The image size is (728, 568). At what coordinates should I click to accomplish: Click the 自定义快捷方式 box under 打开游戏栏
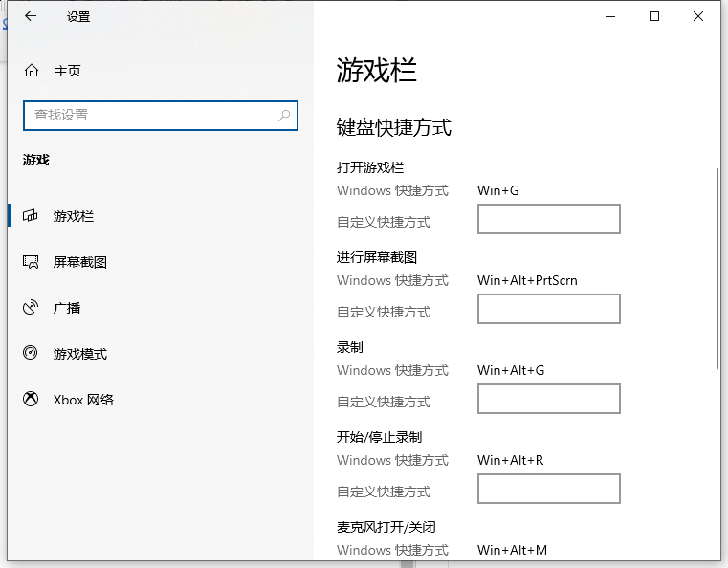(x=548, y=219)
